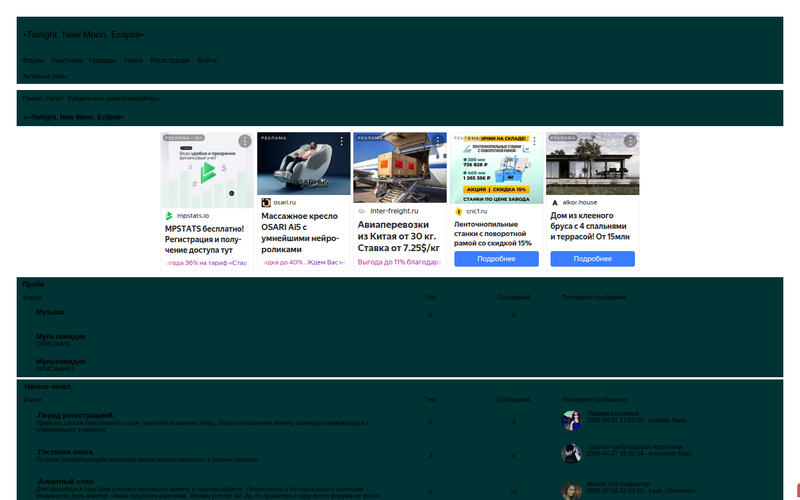Image resolution: width=800 pixels, height=500 pixels.
Task: Open the options menu on the MPSTATS ad
Action: [245, 142]
